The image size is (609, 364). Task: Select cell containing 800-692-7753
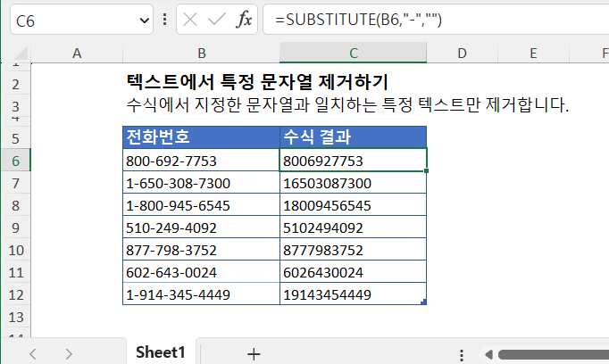(x=201, y=161)
